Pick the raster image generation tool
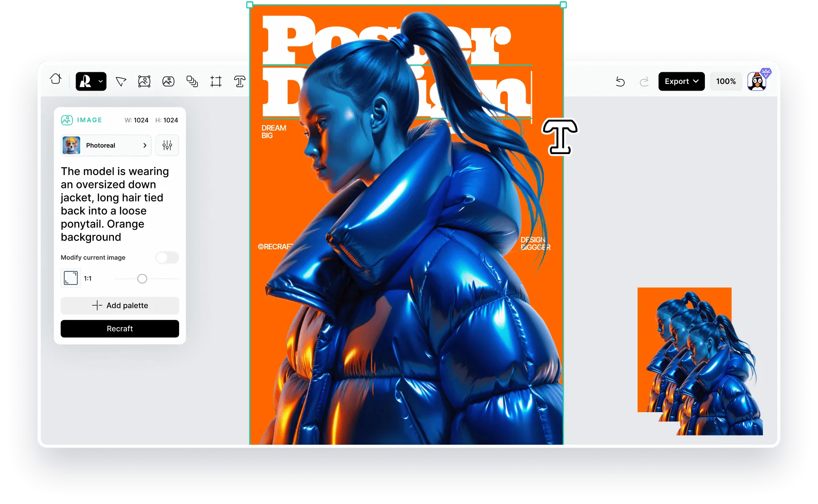 pos(168,81)
